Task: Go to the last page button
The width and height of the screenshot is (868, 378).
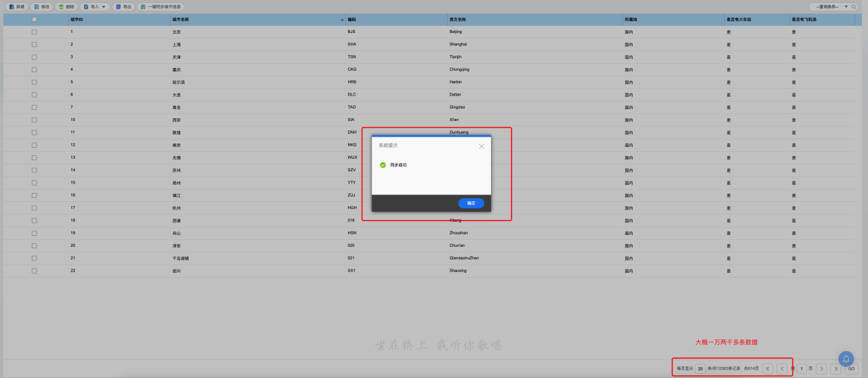Action: (x=836, y=368)
